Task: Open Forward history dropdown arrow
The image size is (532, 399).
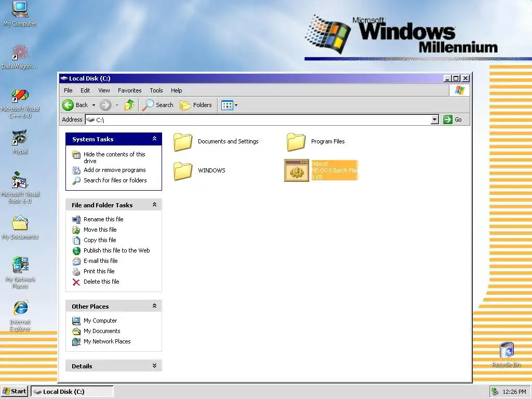Action: tap(117, 105)
